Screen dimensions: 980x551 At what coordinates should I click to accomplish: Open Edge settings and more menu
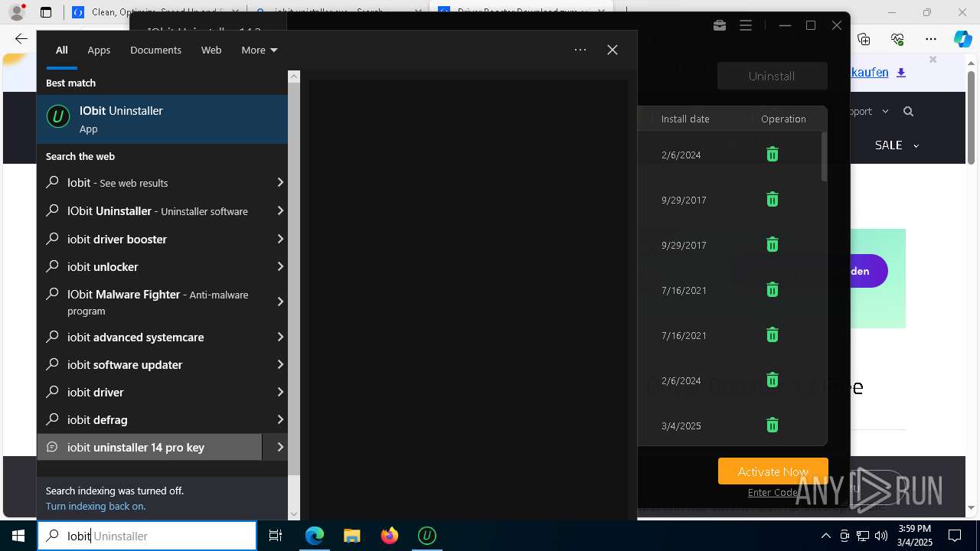pos(931,39)
